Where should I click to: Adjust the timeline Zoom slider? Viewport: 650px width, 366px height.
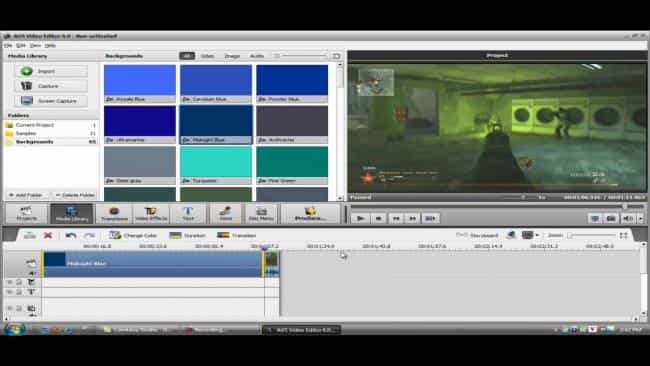point(592,235)
